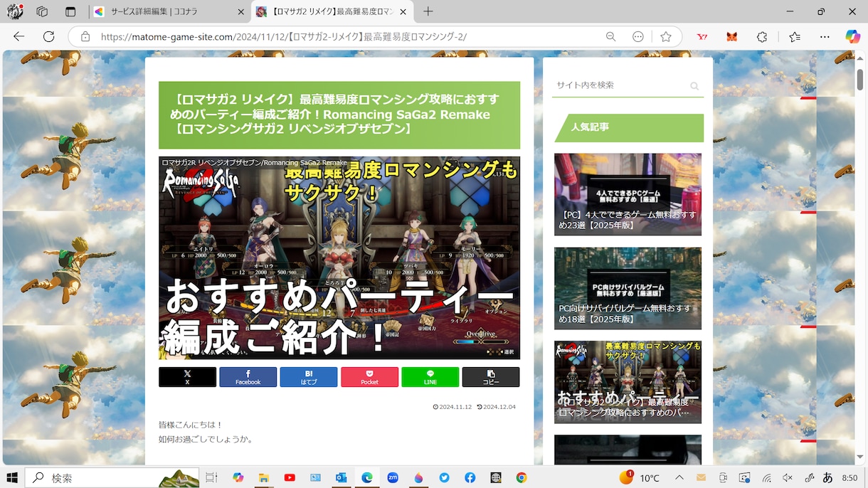Screen dimensions: 868x488
Task: Open Copilot from the taskbar
Action: (x=238, y=477)
